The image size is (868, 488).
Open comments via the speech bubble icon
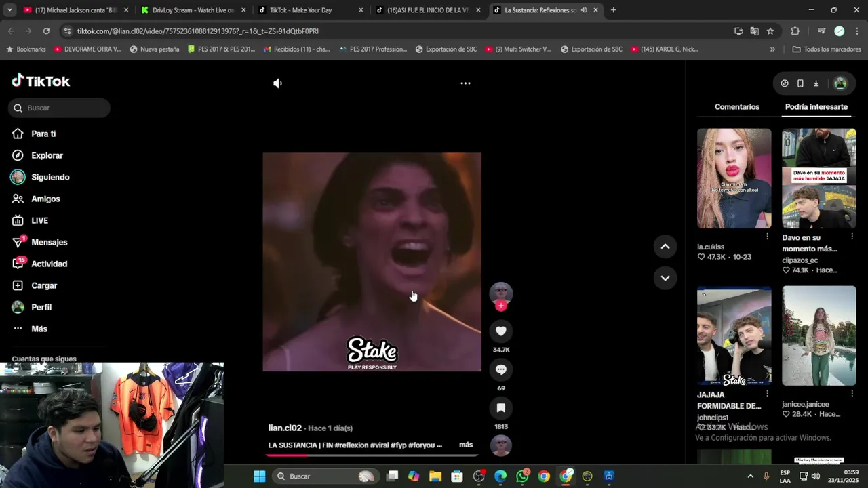pos(501,369)
